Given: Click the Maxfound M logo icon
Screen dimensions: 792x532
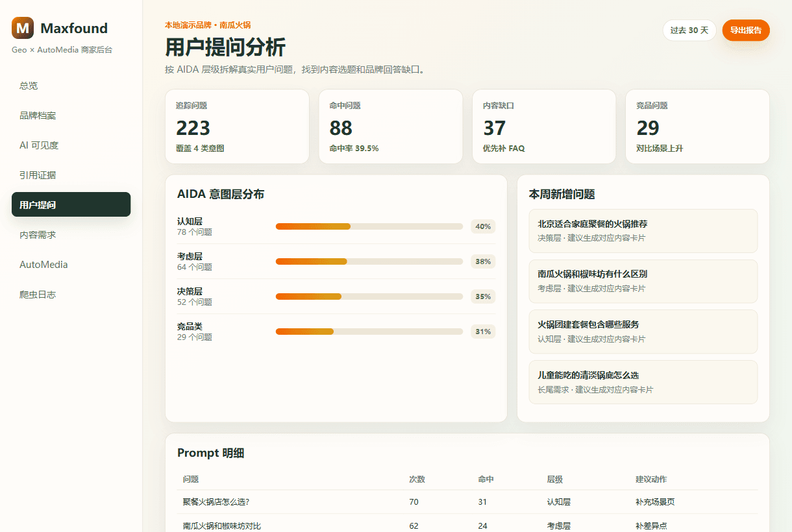Looking at the screenshot, I should pos(23,28).
